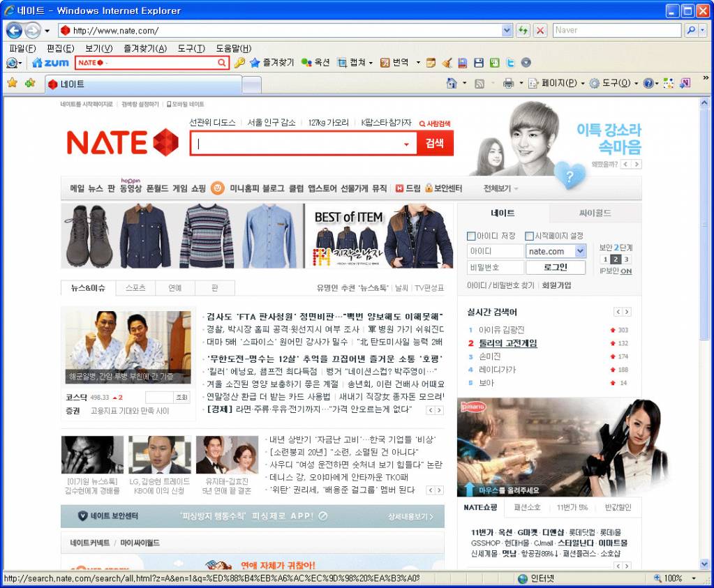Image resolution: width=714 pixels, height=588 pixels.
Task: Click the floppy disk save icon in toolbar
Action: coord(479,63)
